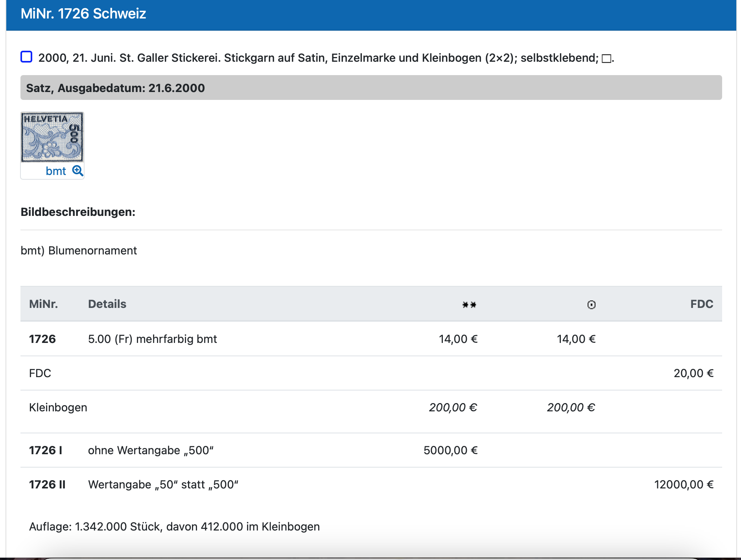Click the Bildbeschreibungen heading
Screen dimensions: 741x560
pos(78,212)
